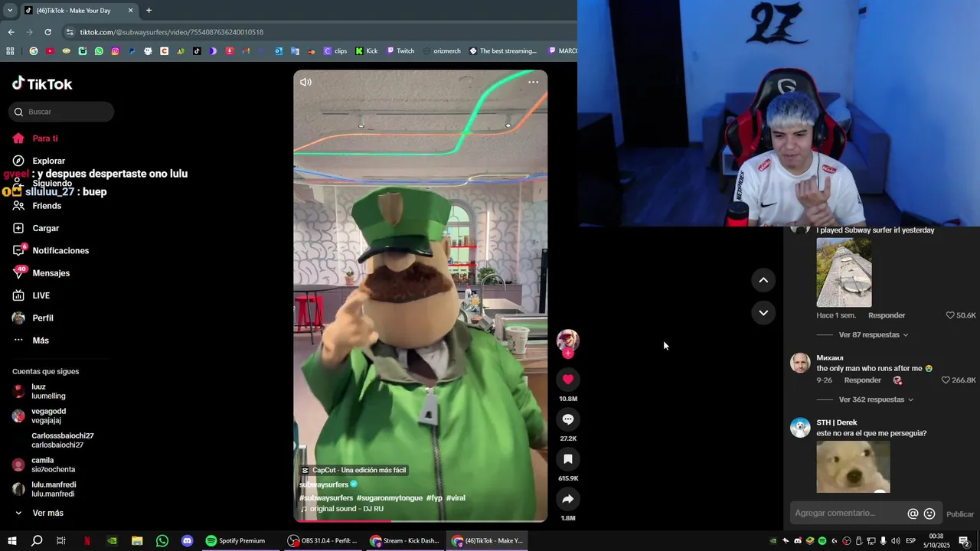This screenshot has height=551, width=980.
Task: Save video with the bookmark icon
Action: 568,459
